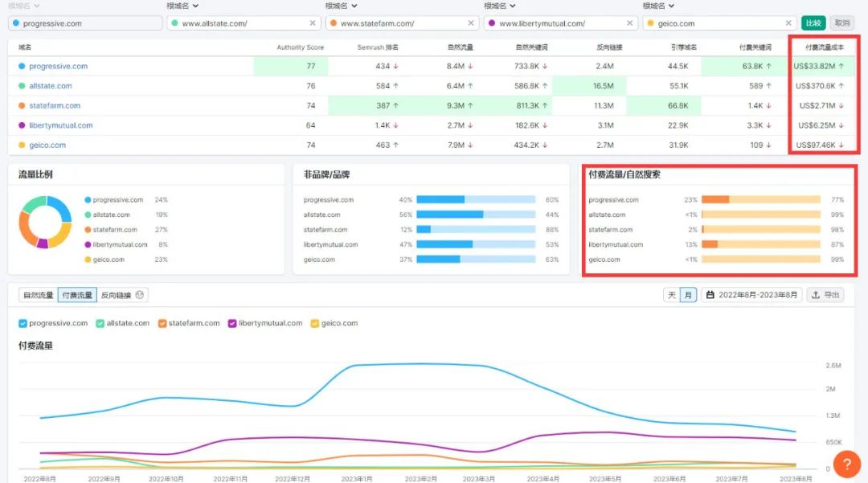
Task: Open 根域名 dropdown above progressive field
Action: click(24, 6)
